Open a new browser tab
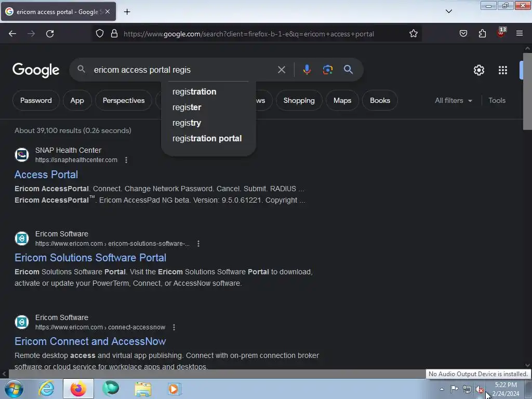The width and height of the screenshot is (532, 399). coord(127,12)
